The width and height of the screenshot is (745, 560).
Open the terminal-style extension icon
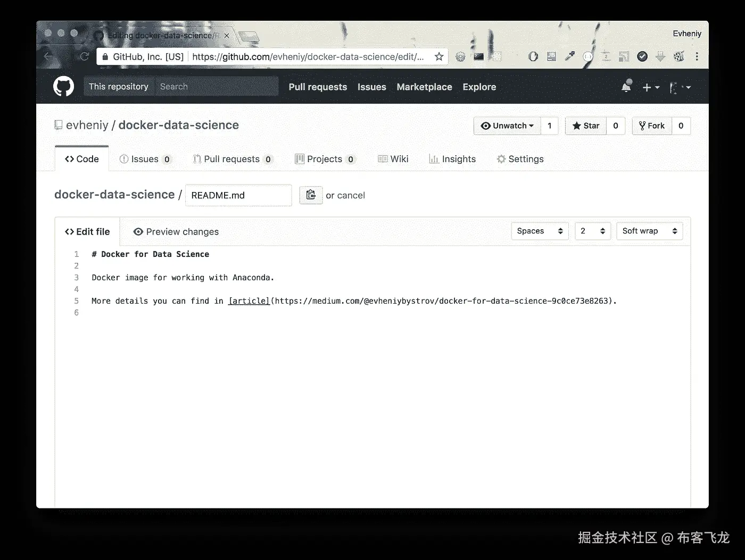pos(479,56)
